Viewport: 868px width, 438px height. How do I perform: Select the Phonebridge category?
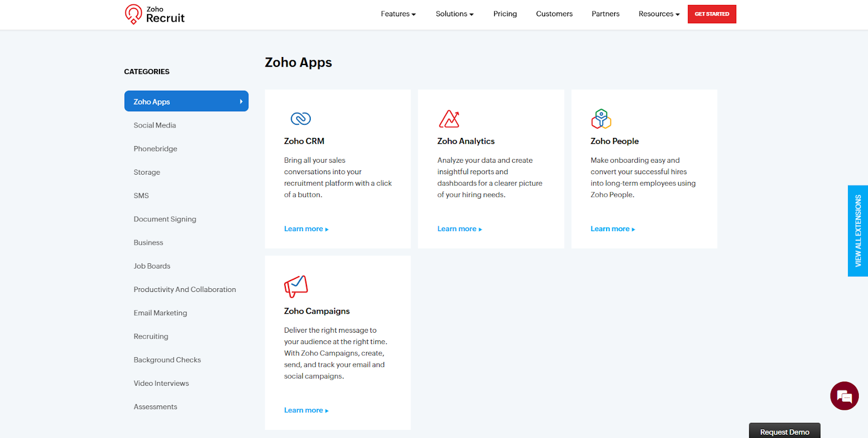pos(155,149)
